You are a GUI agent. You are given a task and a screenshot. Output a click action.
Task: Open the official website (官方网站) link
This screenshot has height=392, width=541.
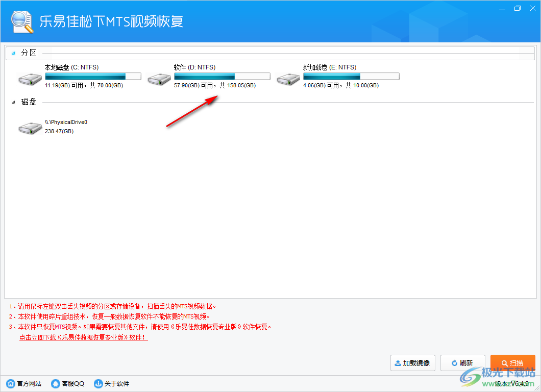[x=24, y=383]
